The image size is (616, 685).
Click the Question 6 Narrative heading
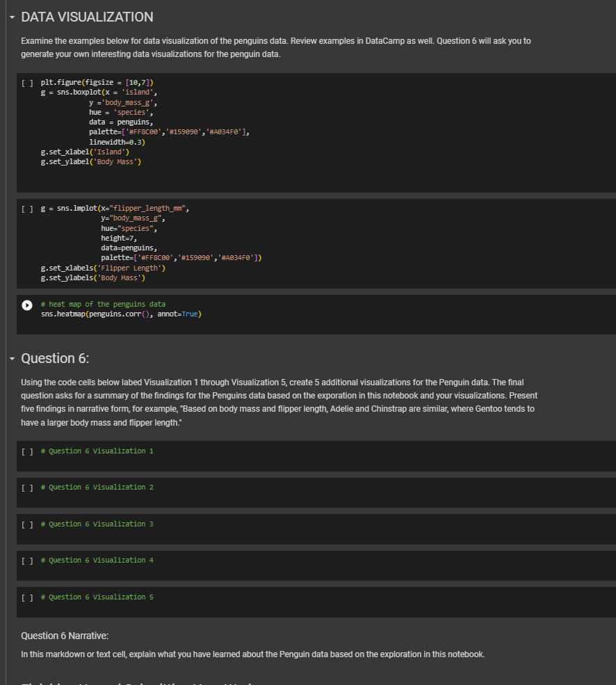pos(65,636)
